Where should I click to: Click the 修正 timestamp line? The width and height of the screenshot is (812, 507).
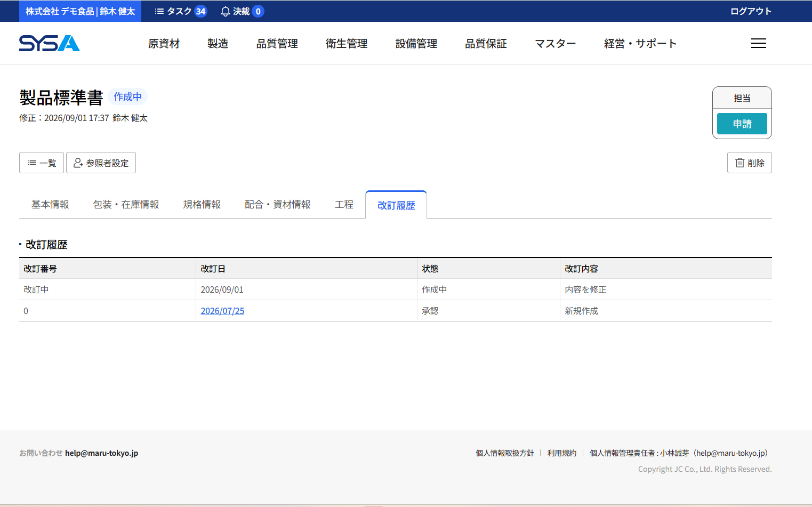(83, 118)
